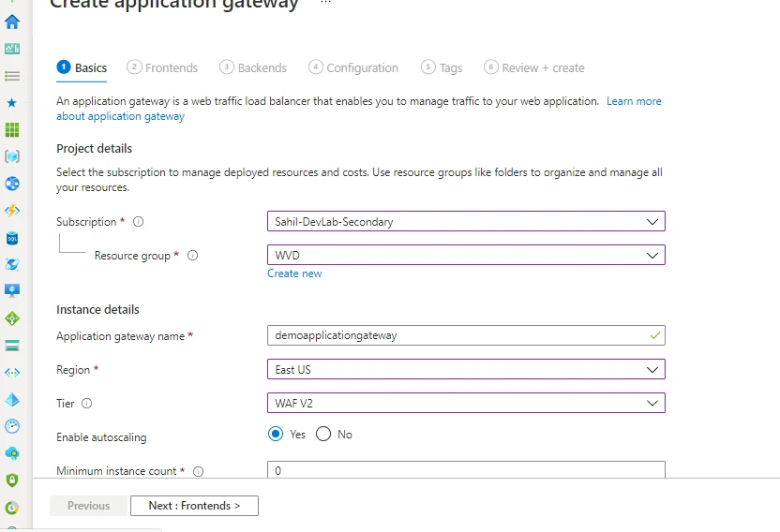Open Favorites star icon in sidebar
Screen dimensions: 780x532
(x=12, y=102)
